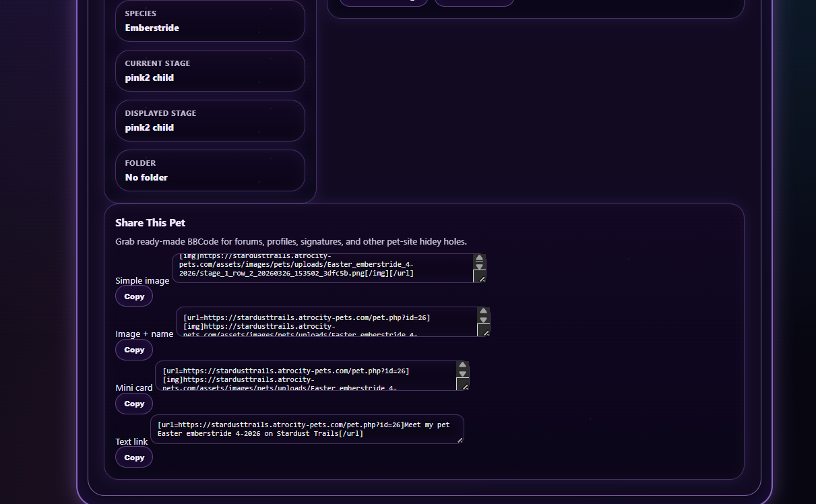Click the Folder card showing No folder
The image size is (816, 504).
pos(210,170)
